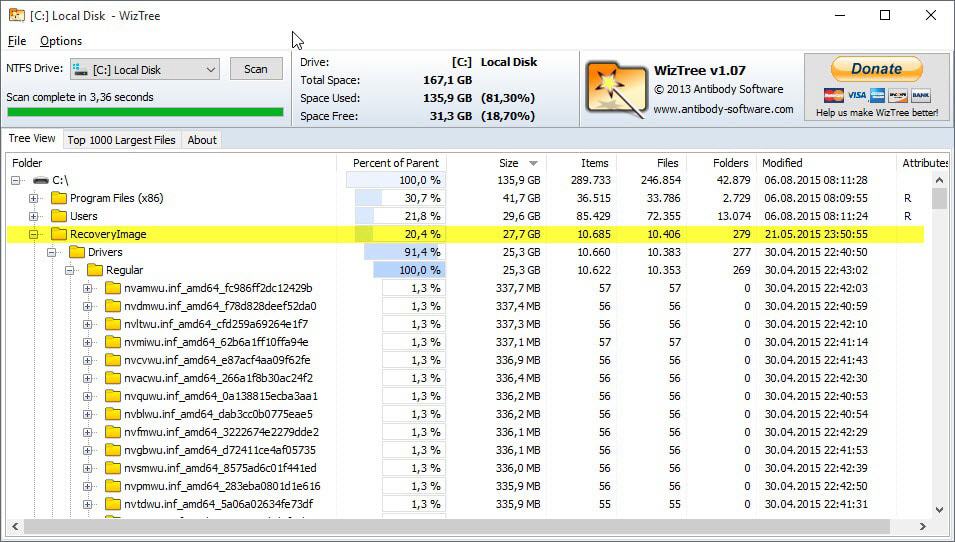
Task: Click the RecoveryImage folder icon
Action: (x=59, y=234)
